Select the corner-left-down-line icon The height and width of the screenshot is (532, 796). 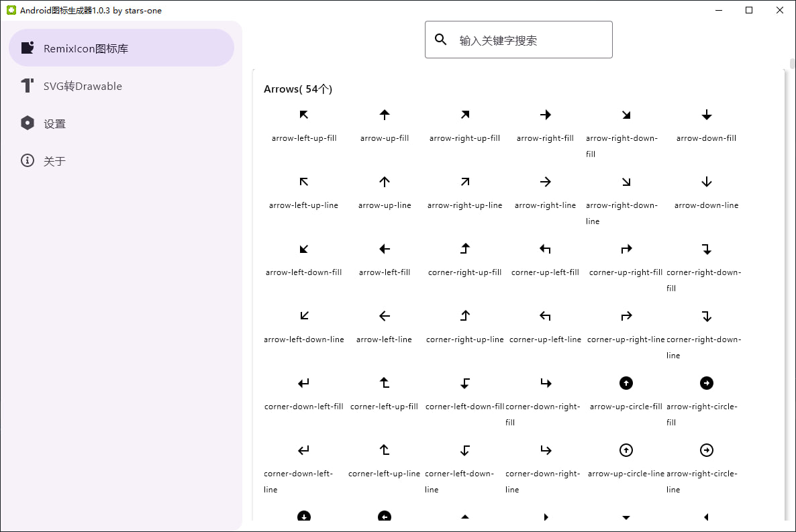pyautogui.click(x=464, y=450)
